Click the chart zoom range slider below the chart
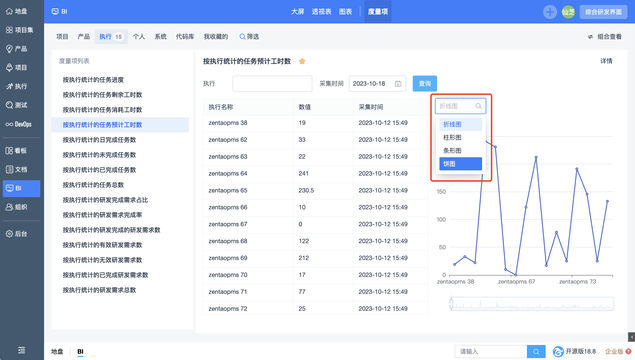 tap(532, 304)
